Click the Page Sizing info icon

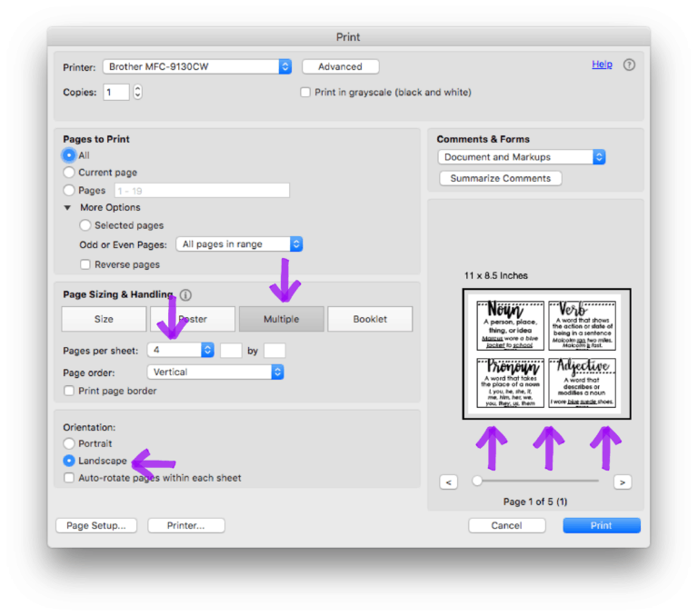185,295
